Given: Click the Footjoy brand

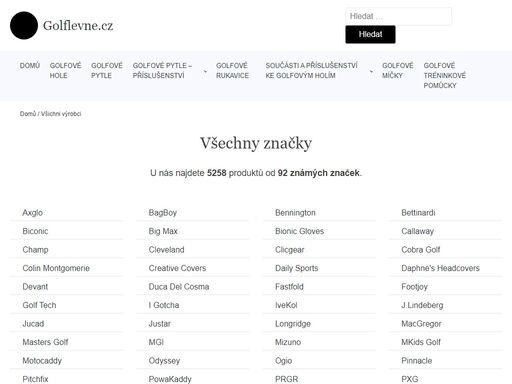Looking at the screenshot, I should coord(414,287).
